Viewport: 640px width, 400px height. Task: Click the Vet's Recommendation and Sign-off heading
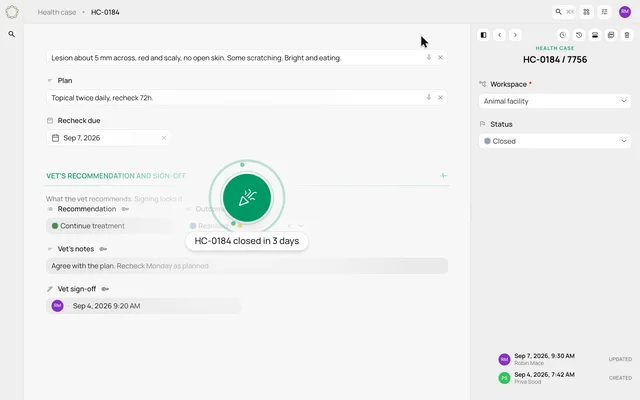tap(116, 176)
